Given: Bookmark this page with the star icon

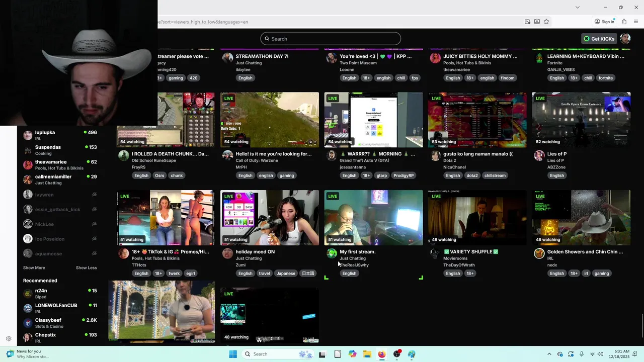Looking at the screenshot, I should click(546, 22).
